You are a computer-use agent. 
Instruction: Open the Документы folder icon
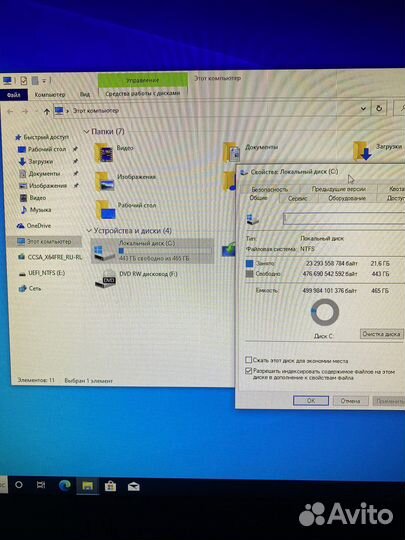(232, 152)
